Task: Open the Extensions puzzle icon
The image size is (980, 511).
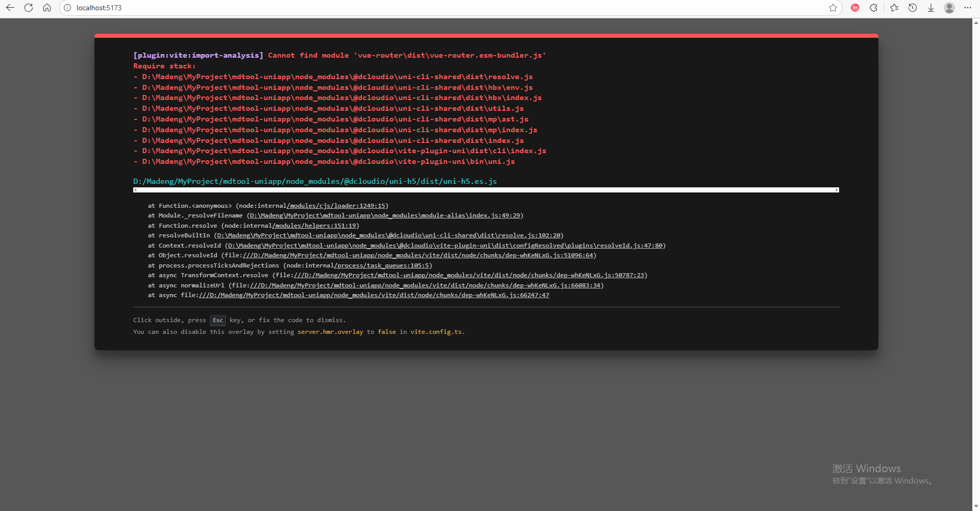Action: point(874,8)
